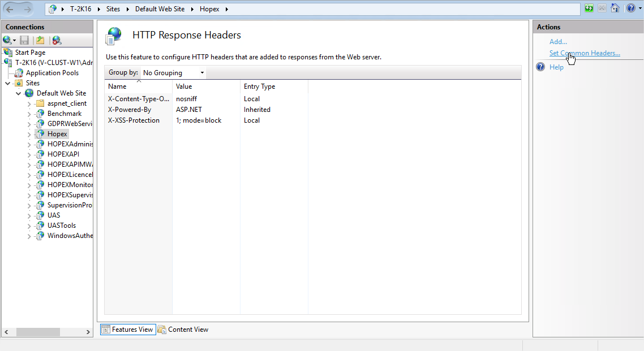644x351 pixels.
Task: Click the Delete Connection icon
Action: click(57, 40)
